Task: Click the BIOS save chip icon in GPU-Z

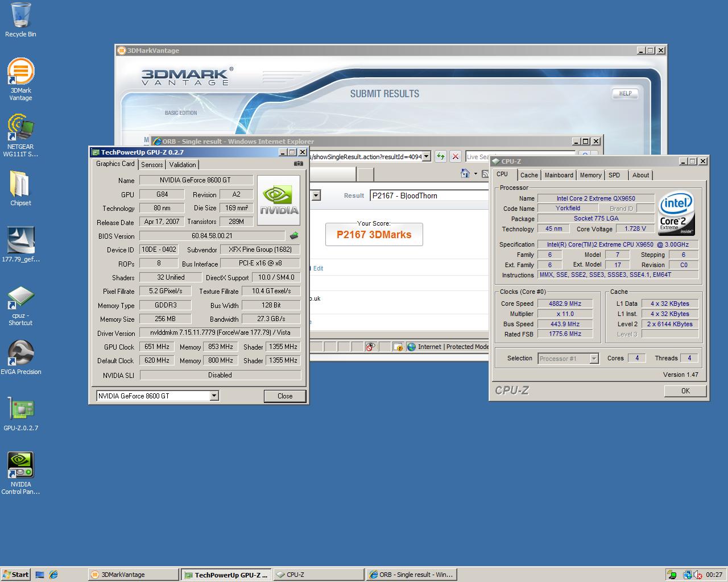Action: 294,235
